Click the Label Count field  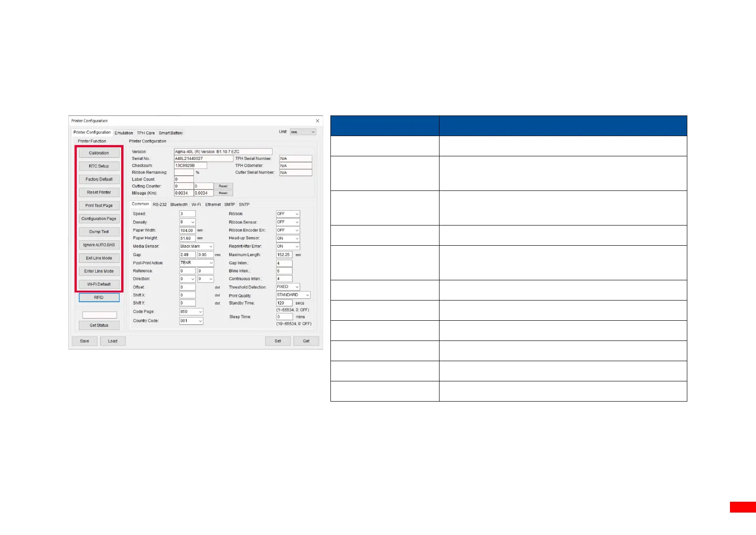(x=184, y=179)
